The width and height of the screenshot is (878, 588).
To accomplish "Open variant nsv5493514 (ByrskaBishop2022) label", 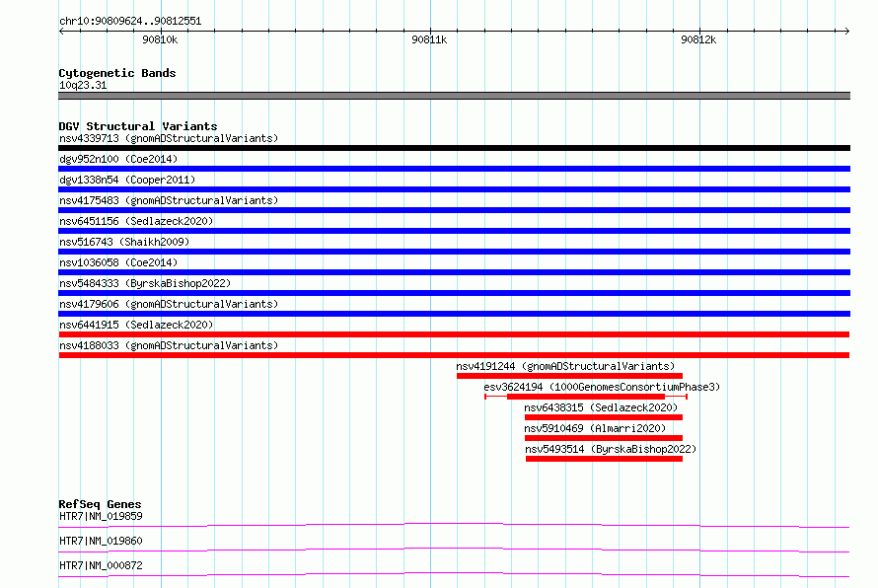I will (x=611, y=449).
